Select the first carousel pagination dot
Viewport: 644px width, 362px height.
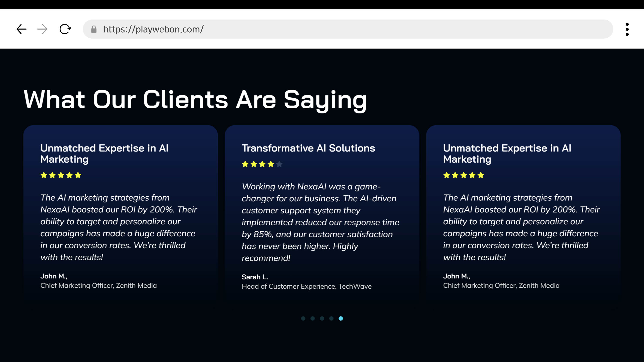click(x=303, y=318)
